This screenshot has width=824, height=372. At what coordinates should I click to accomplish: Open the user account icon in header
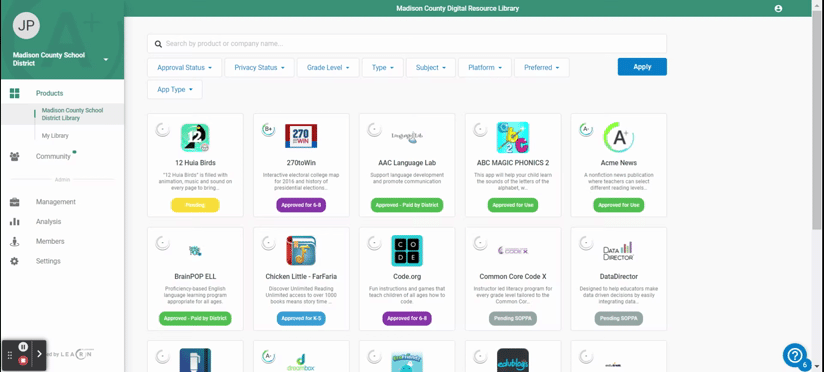[778, 8]
